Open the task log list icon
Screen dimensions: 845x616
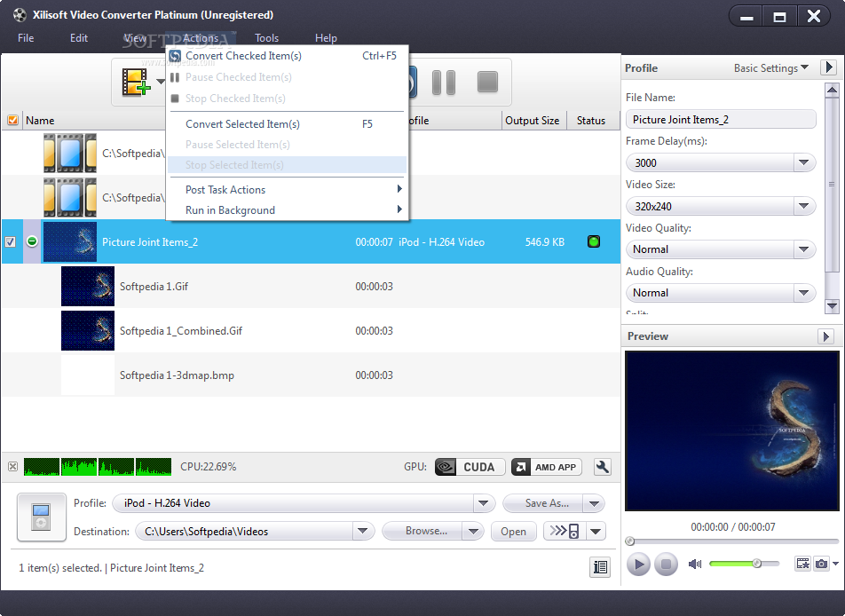(x=599, y=567)
